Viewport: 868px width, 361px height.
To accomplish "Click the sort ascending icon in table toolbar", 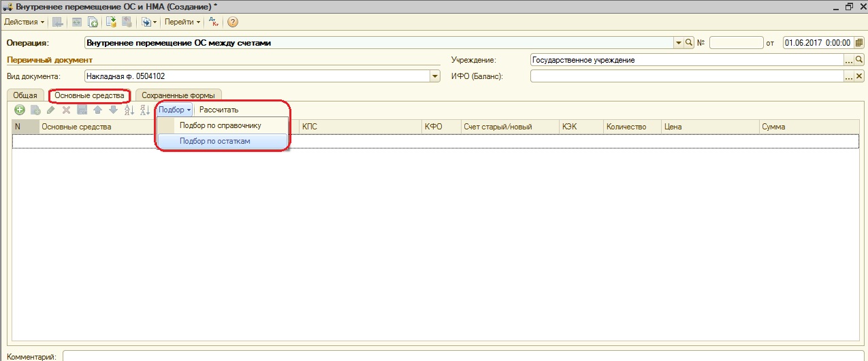I will (129, 110).
